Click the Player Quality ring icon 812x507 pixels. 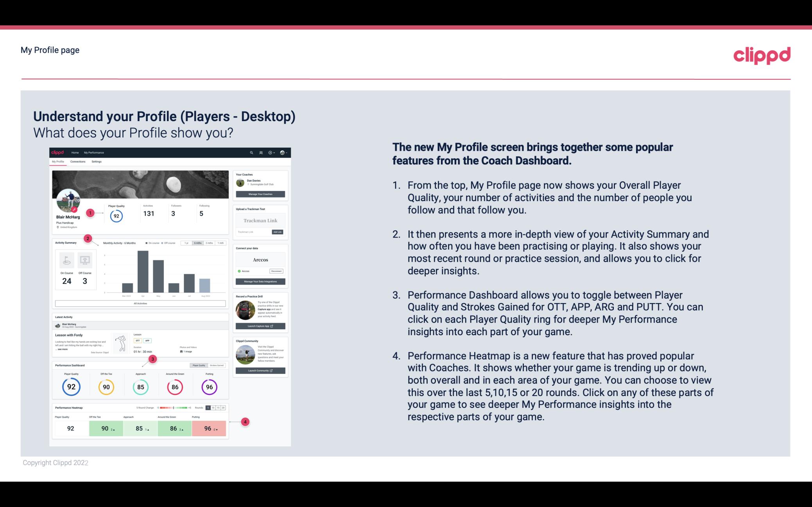[x=71, y=387]
